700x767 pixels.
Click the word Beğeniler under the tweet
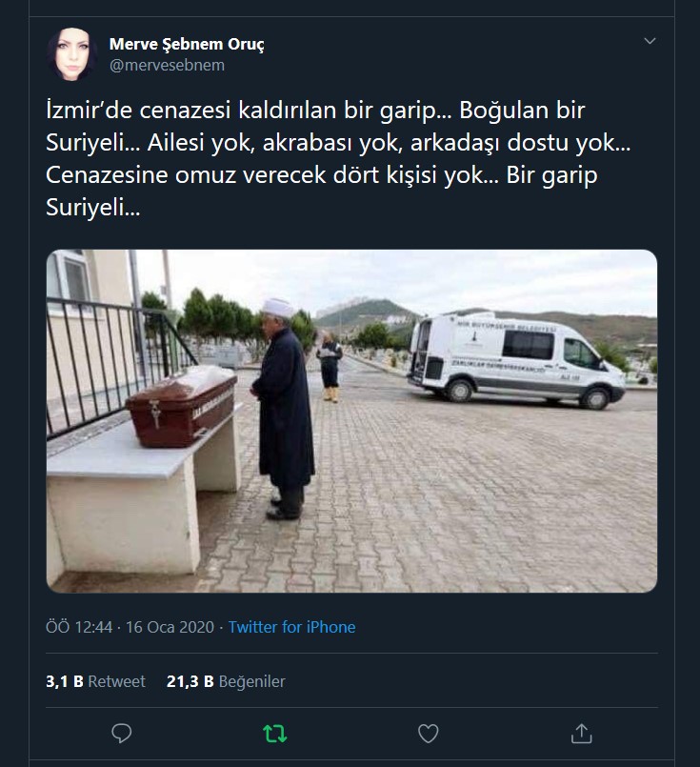[x=251, y=681]
